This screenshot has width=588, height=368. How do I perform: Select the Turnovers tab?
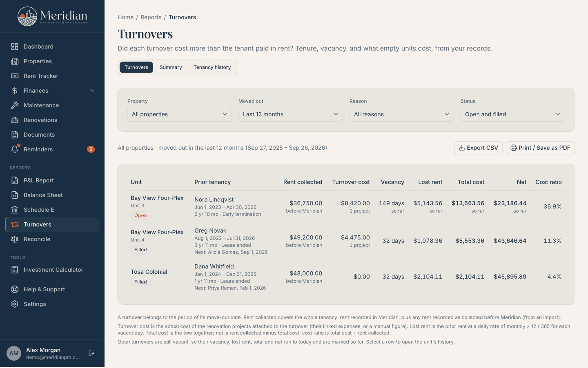(x=136, y=67)
